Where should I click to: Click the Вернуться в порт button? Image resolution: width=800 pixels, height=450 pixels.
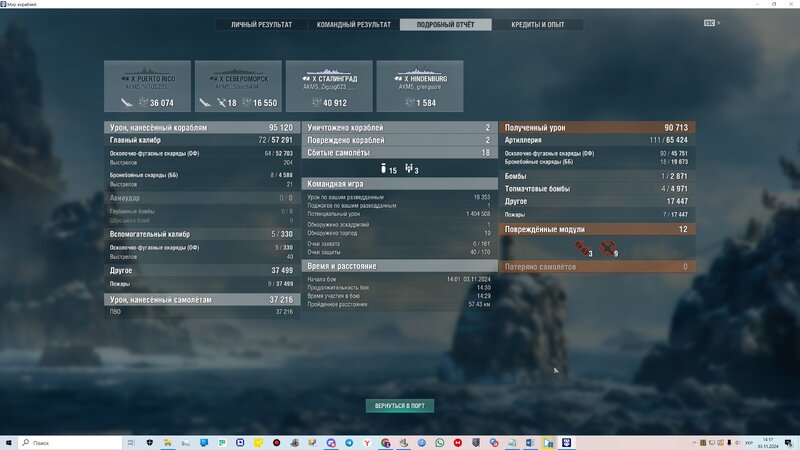point(399,406)
